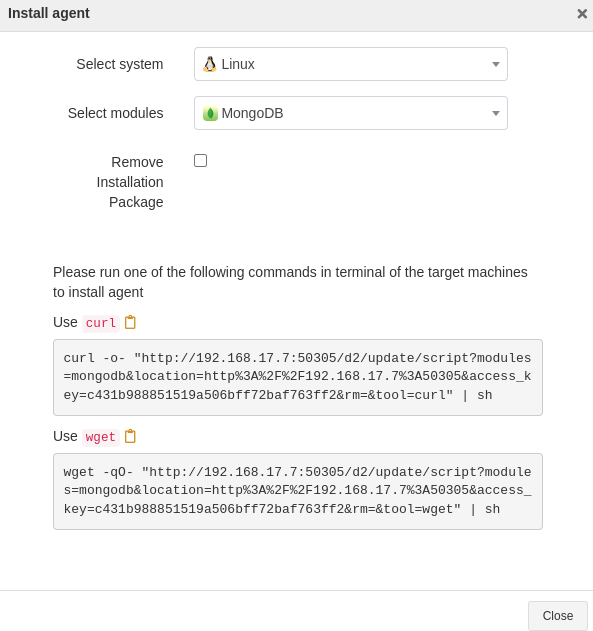Click the MongoDB leaf icon
593x631 pixels.
coord(210,113)
